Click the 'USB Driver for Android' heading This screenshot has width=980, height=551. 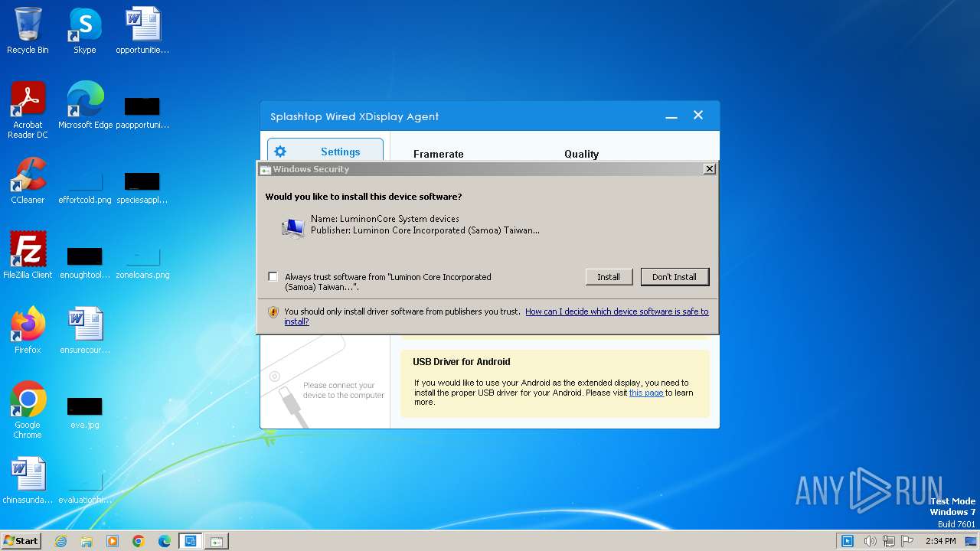tap(462, 362)
